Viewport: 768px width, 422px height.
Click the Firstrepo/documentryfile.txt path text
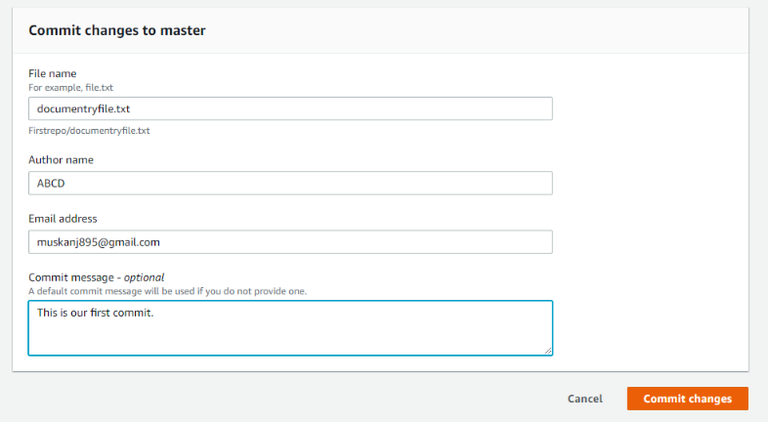point(89,131)
